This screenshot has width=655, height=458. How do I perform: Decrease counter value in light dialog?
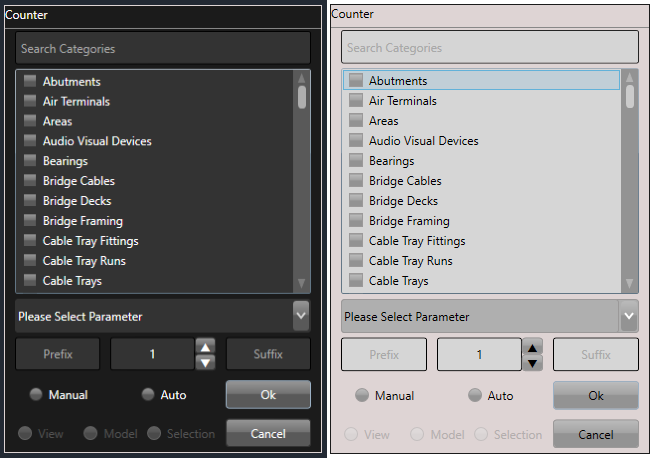pyautogui.click(x=533, y=362)
